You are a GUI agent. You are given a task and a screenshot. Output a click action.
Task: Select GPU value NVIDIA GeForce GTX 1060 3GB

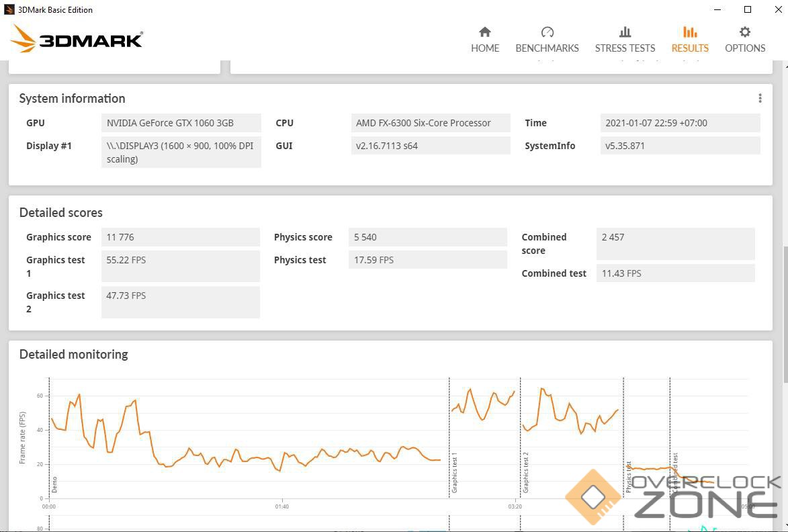click(x=181, y=123)
